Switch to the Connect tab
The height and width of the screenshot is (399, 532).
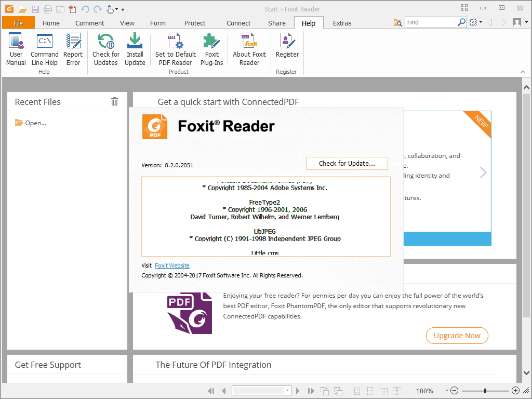(x=238, y=23)
